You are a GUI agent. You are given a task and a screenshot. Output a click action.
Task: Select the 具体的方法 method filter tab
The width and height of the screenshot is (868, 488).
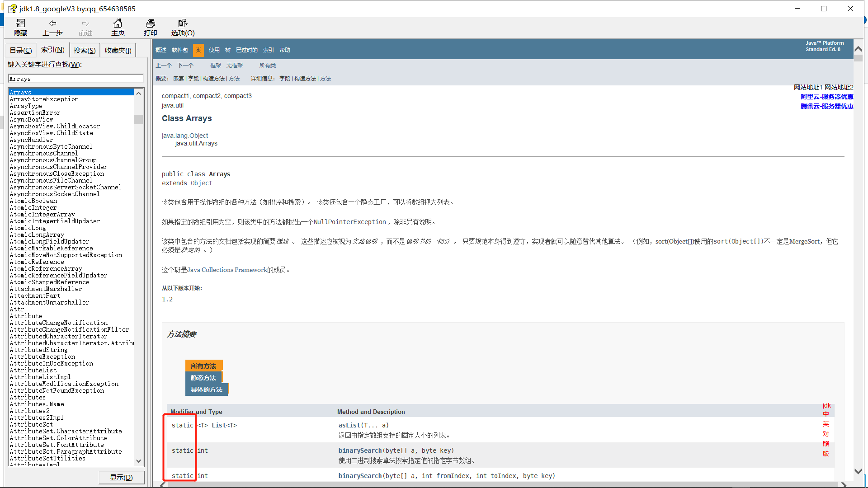(x=206, y=389)
